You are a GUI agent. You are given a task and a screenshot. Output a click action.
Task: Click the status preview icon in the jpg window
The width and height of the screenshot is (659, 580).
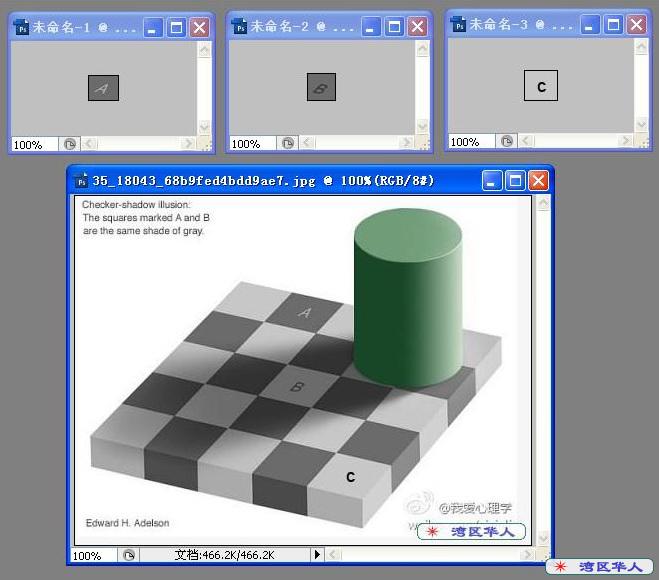pos(129,555)
